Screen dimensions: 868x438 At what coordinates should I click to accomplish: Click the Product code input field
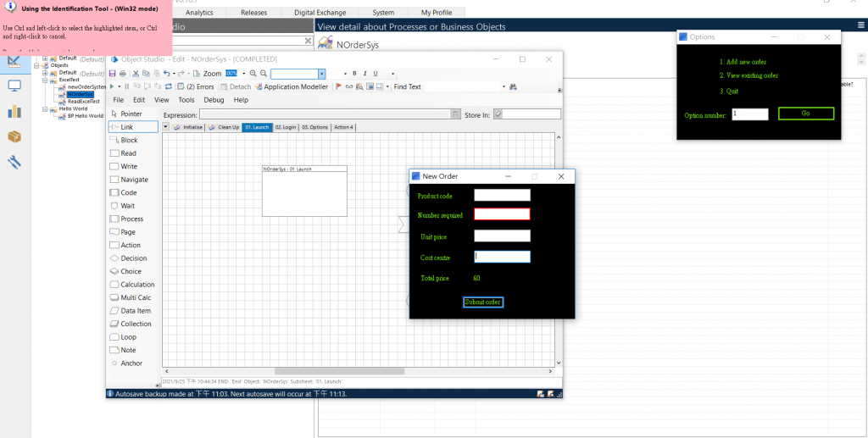[502, 195]
